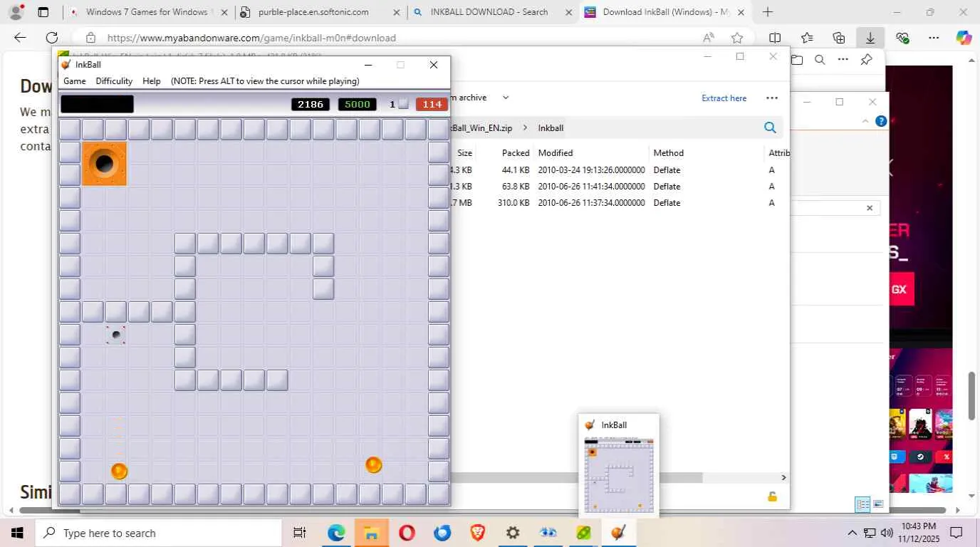Open the Copilot icon in browser toolbar
This screenshot has height=547, width=980.
click(964, 38)
